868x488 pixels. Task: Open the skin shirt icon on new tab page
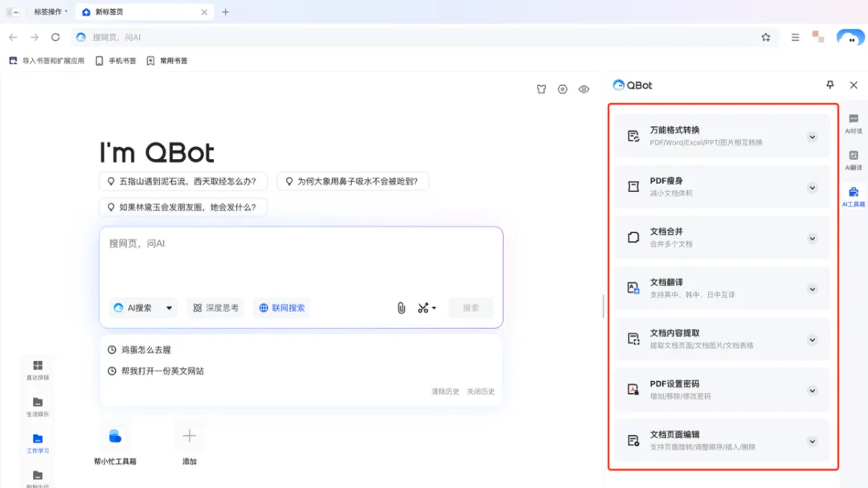click(542, 89)
